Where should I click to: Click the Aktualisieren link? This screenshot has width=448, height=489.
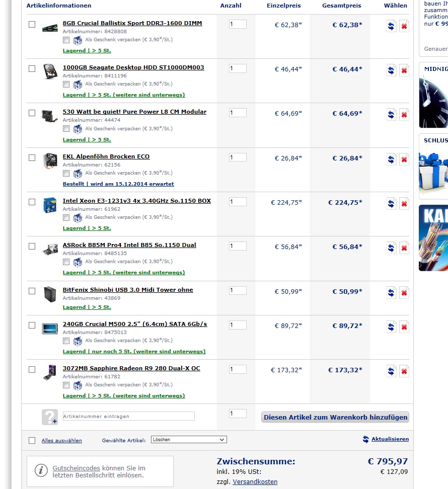390,439
